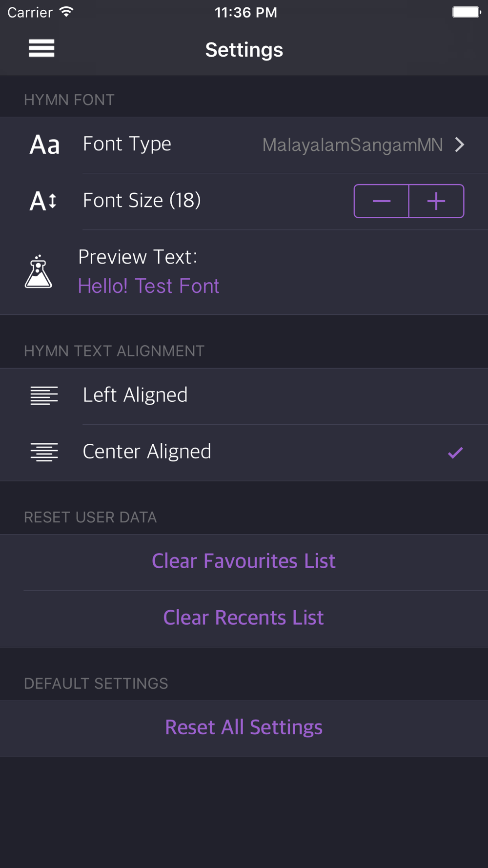Tap the Aa font type icon

click(x=44, y=145)
